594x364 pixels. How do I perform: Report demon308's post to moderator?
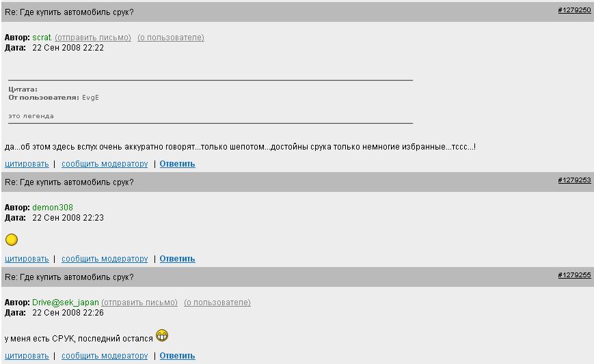click(105, 259)
